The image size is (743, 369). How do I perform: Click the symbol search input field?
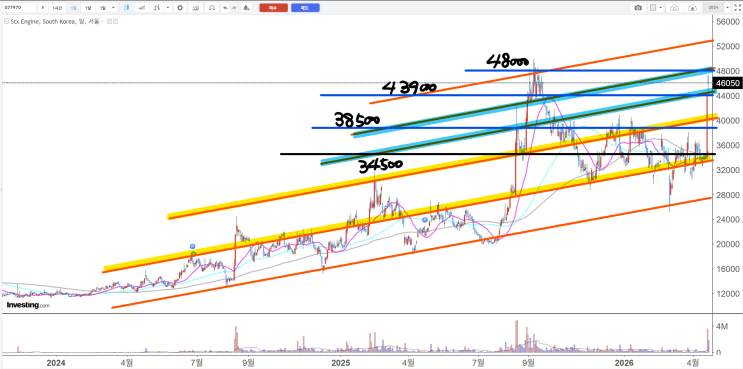click(x=19, y=8)
